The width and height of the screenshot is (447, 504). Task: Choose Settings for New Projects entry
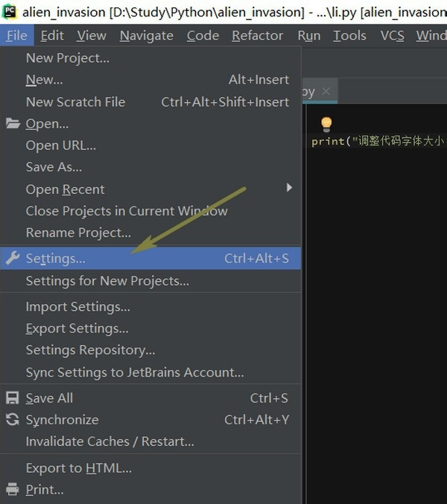(x=107, y=281)
